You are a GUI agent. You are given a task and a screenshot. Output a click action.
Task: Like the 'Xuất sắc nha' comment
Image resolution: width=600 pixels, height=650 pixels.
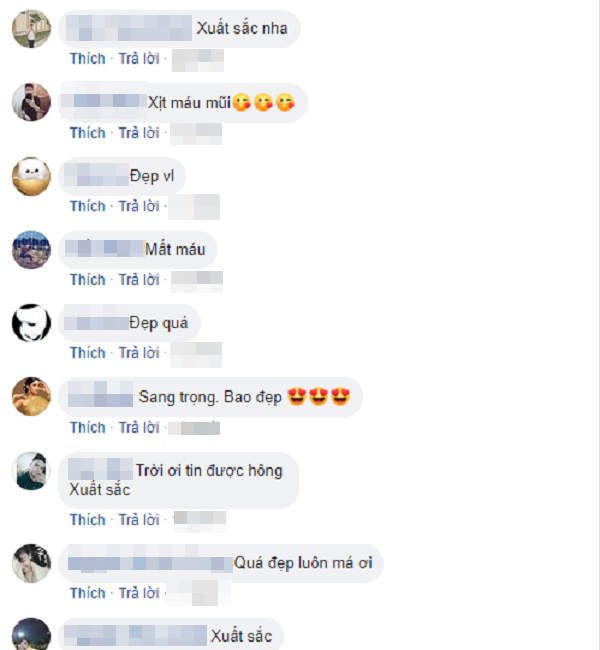(x=87, y=58)
